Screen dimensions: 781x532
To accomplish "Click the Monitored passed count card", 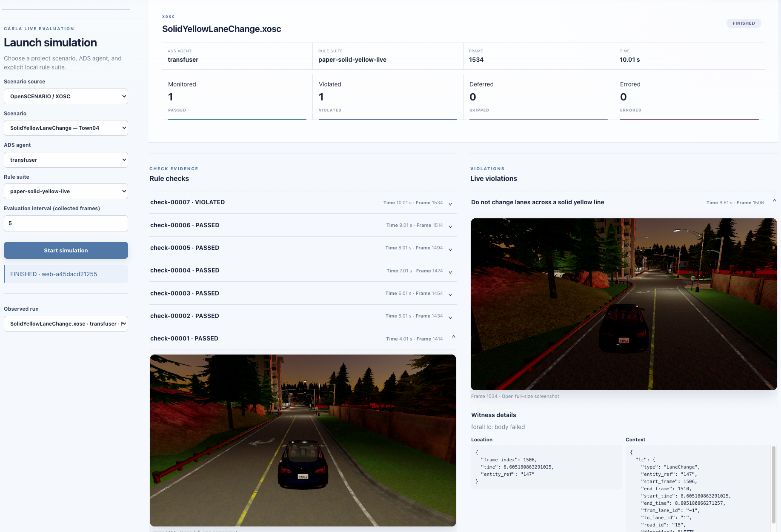I will point(237,97).
